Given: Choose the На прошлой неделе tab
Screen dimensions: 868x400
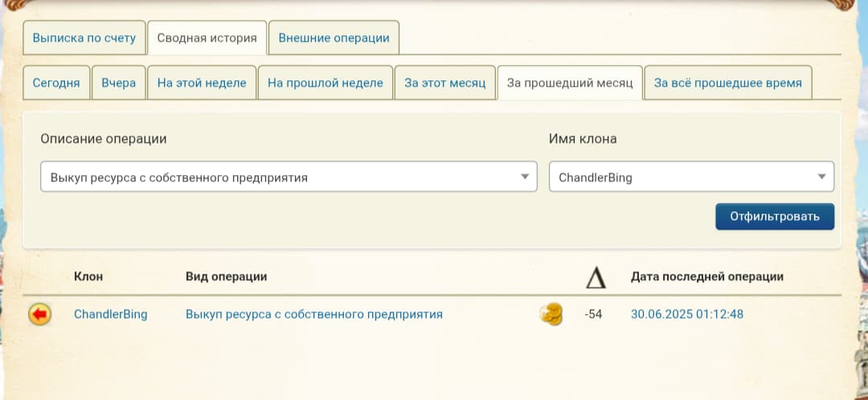Looking at the screenshot, I should click(x=325, y=83).
